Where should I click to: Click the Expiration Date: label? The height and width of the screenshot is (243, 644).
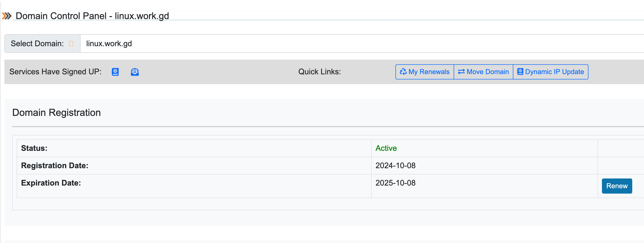(x=51, y=183)
